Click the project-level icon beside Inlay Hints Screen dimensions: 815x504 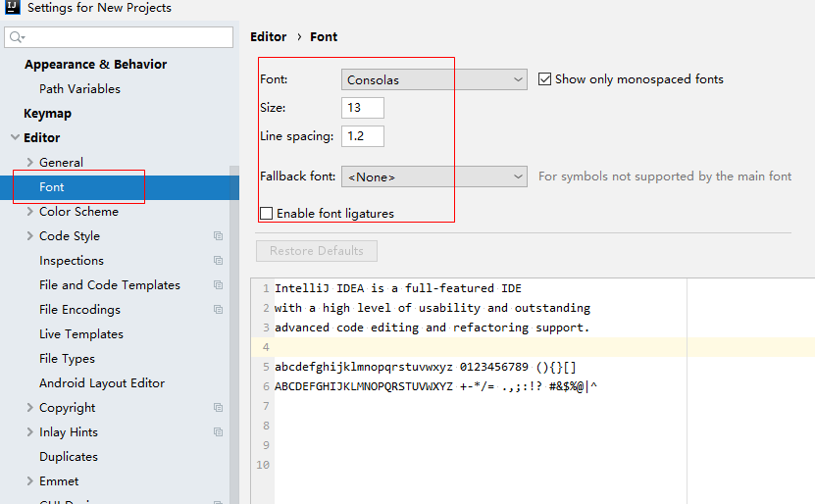[x=218, y=432]
